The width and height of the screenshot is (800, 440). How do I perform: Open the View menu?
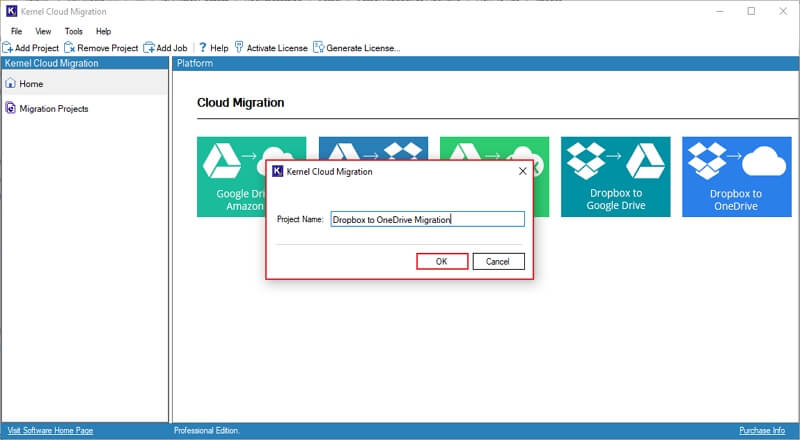[43, 31]
